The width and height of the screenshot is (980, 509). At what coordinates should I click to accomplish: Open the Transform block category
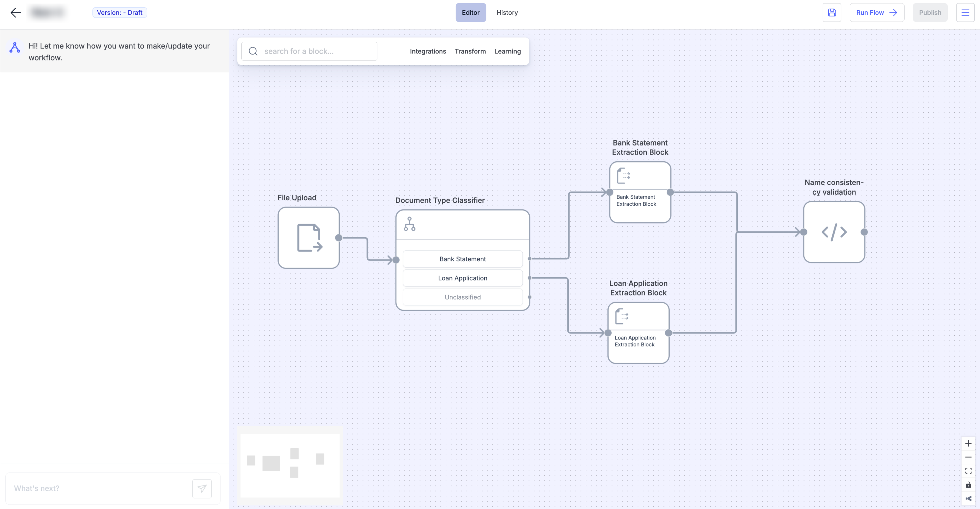(470, 51)
